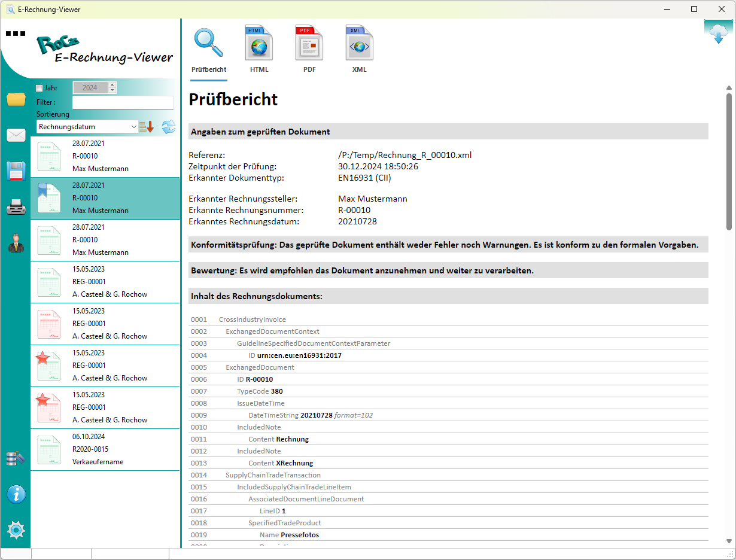The image size is (736, 560).
Task: Click the bookmarked invoice icon of selected R-00010
Action: [x=49, y=199]
